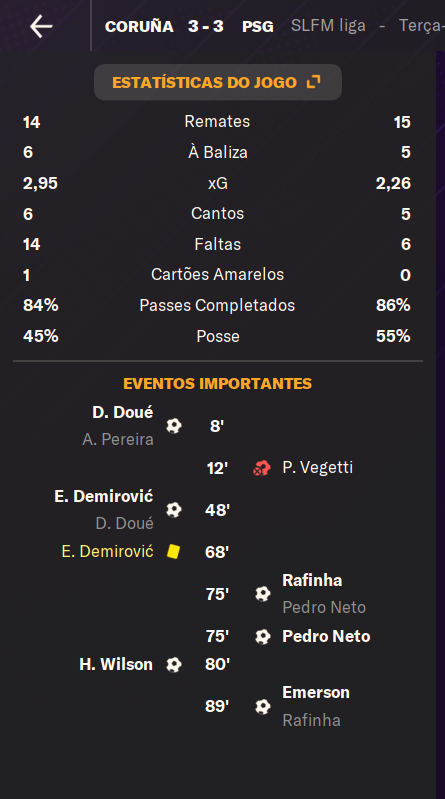Select assist provider A. Pereira
This screenshot has height=799, width=445.
[x=118, y=439]
